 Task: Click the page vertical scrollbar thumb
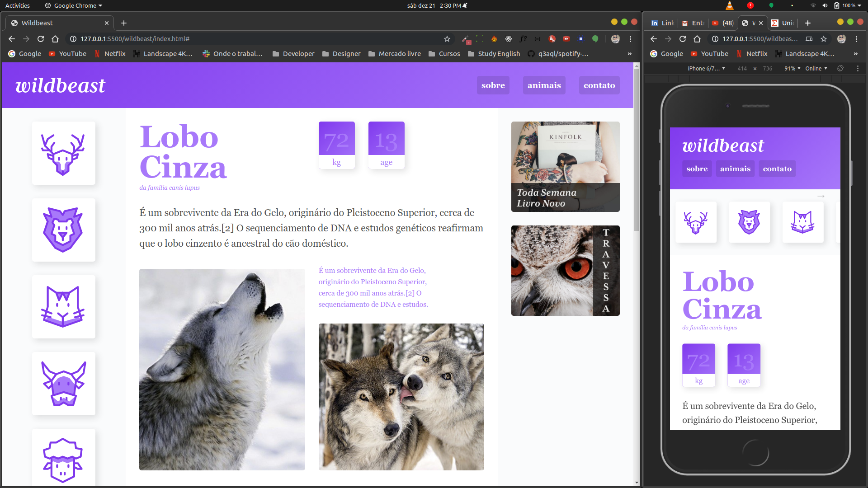[x=637, y=149]
